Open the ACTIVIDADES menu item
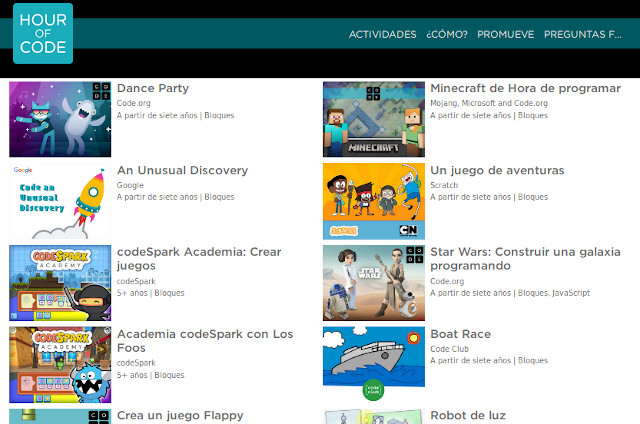The height and width of the screenshot is (424, 640). pyautogui.click(x=382, y=34)
